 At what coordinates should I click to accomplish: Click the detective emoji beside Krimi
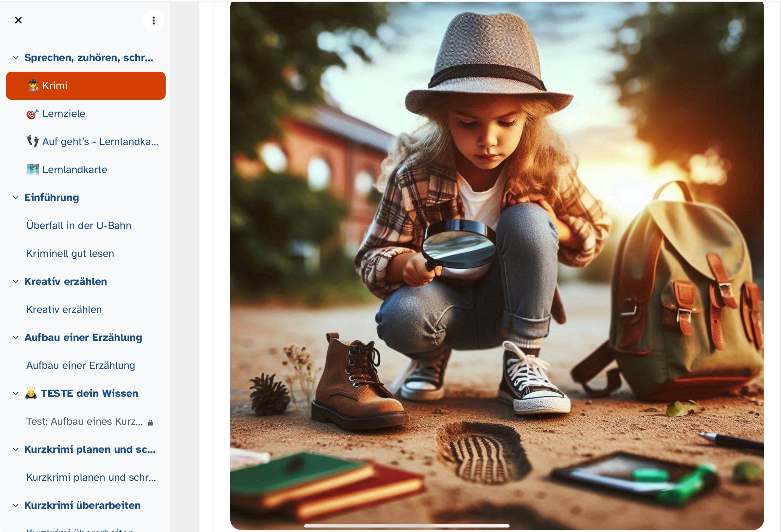(33, 86)
